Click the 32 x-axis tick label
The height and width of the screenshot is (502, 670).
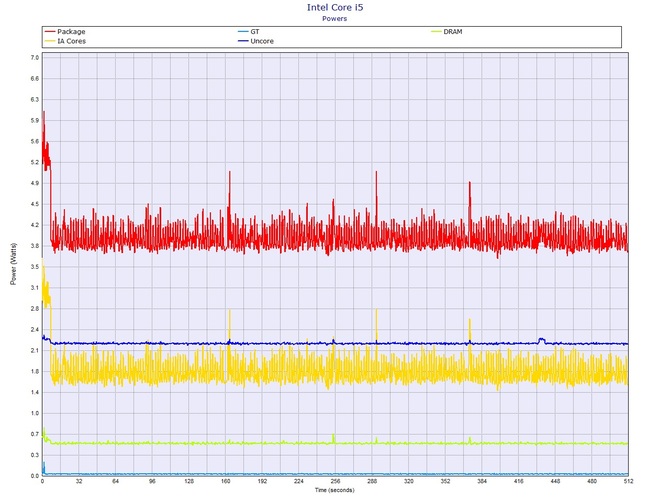[x=79, y=481]
